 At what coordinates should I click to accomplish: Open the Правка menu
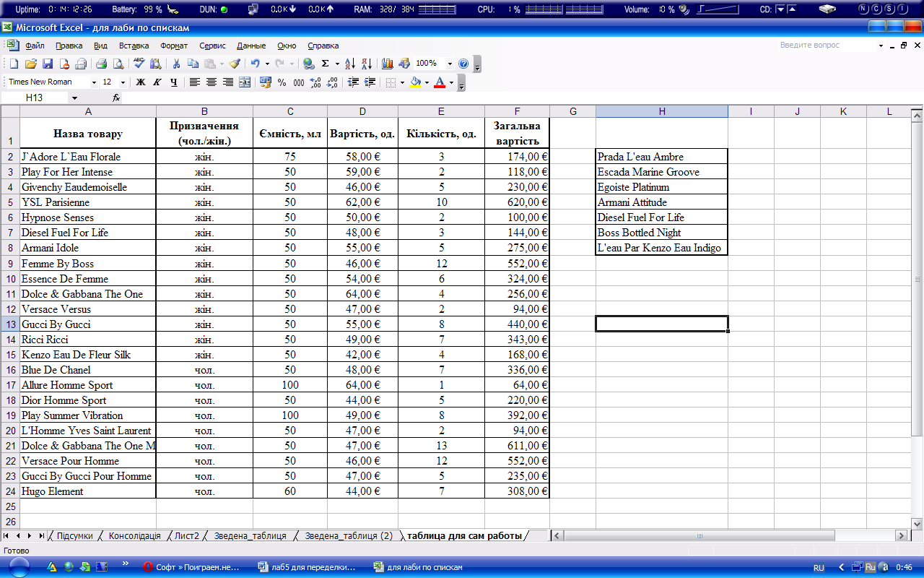click(x=69, y=45)
